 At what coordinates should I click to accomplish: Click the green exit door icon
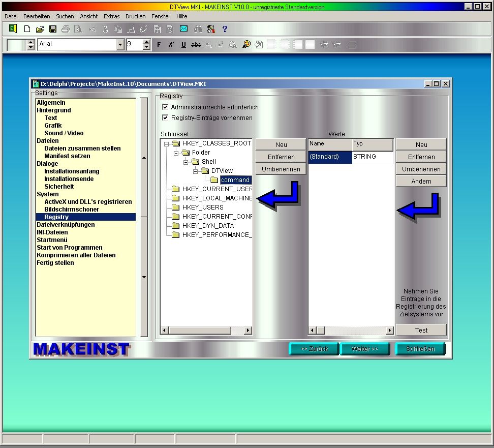click(13, 29)
